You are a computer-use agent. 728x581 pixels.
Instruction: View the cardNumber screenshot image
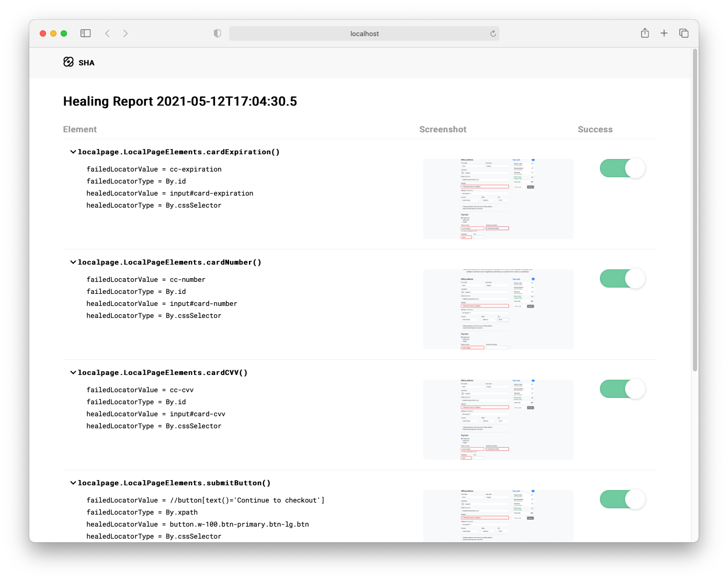click(498, 309)
